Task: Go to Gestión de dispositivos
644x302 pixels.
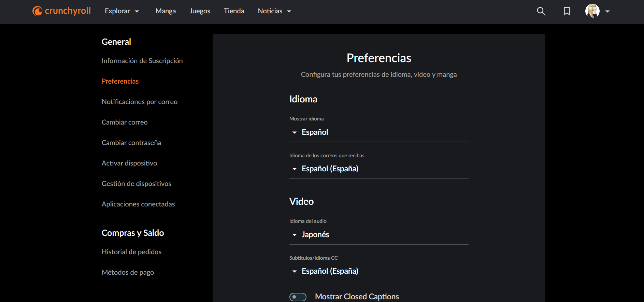Action: pyautogui.click(x=136, y=184)
